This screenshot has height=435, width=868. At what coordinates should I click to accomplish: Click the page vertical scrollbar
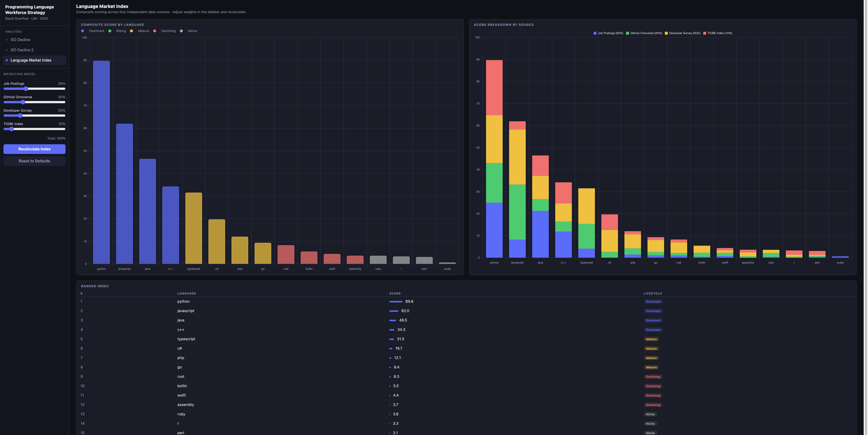tap(866, 218)
